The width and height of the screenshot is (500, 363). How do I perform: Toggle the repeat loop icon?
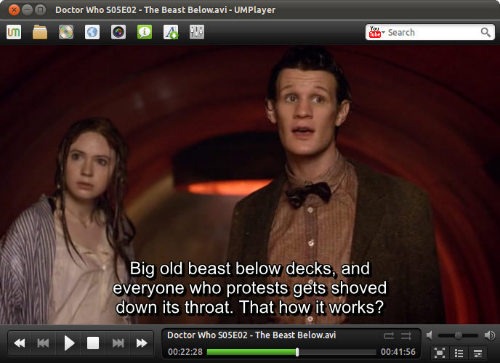click(389, 336)
